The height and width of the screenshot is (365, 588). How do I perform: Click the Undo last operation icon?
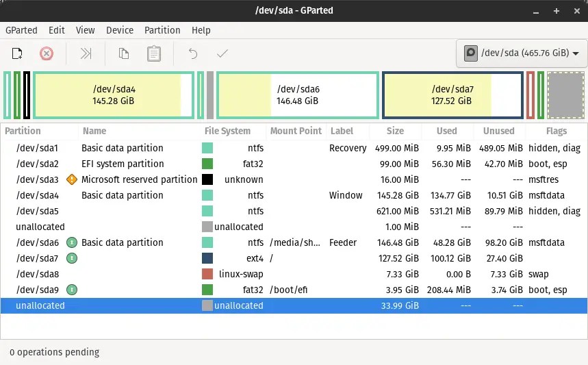[x=193, y=53]
